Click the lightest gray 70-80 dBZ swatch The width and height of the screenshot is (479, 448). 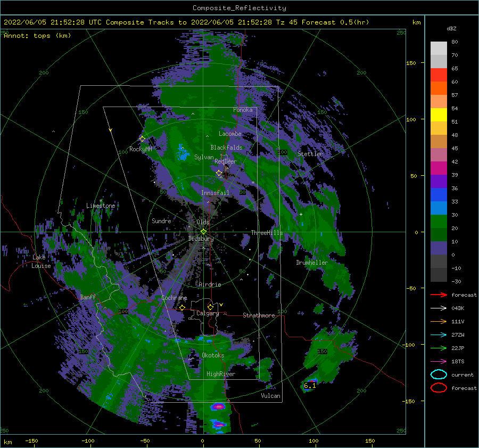(x=439, y=48)
